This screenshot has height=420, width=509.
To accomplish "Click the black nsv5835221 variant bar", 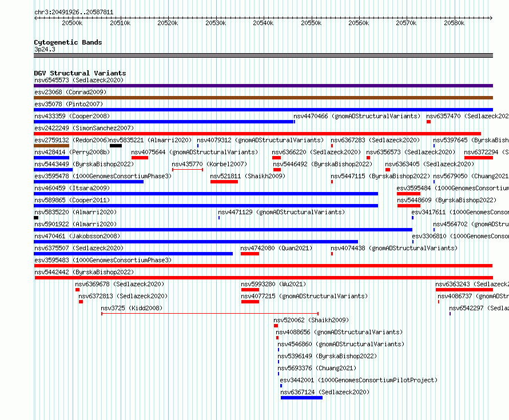I will click(116, 146).
